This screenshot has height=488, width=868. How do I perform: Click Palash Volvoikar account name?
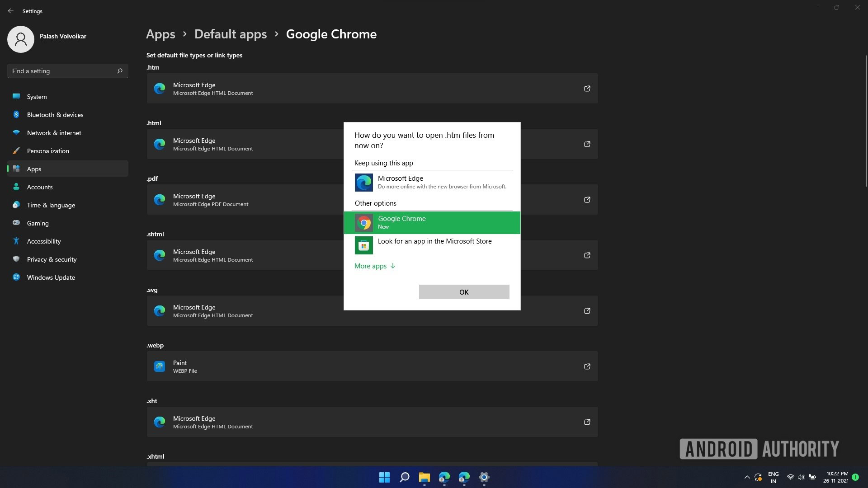pos(63,36)
